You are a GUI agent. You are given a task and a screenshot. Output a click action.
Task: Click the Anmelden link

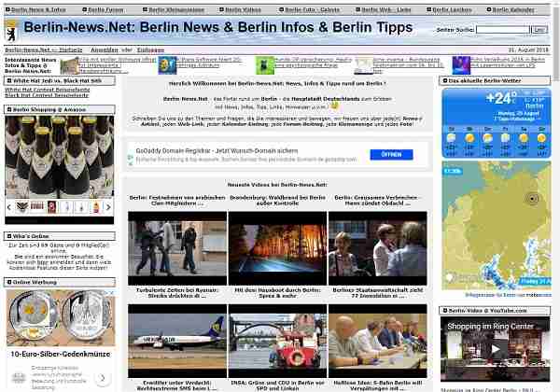click(x=105, y=50)
